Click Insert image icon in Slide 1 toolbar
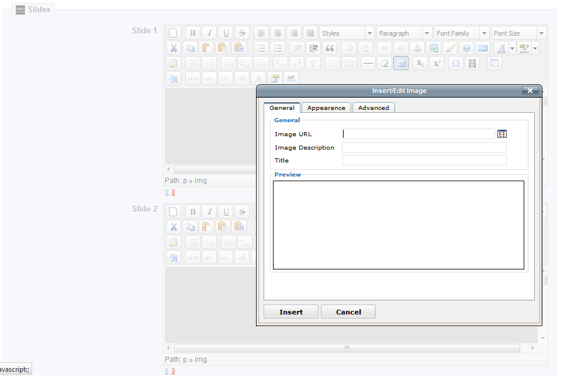Screen dimensions: 588x377 coord(434,48)
